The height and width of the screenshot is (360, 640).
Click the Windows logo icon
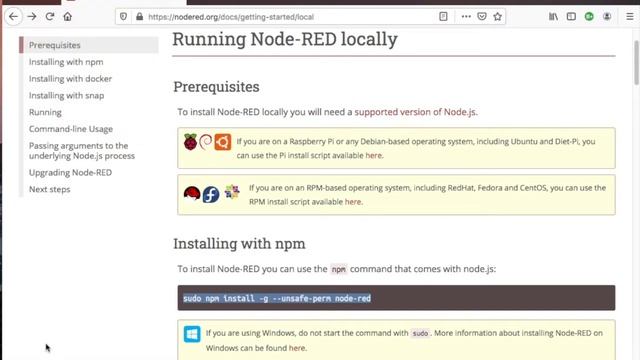[x=192, y=334]
